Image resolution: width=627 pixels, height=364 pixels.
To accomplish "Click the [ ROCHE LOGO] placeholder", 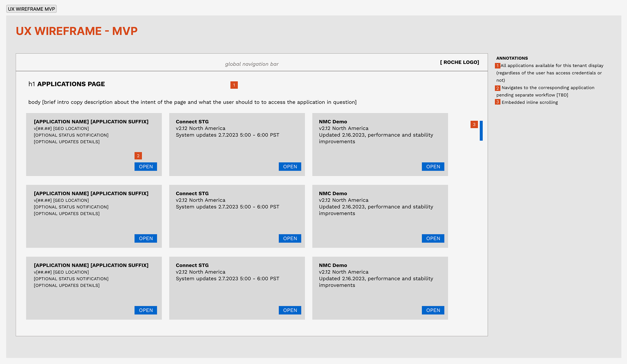I will pos(459,62).
